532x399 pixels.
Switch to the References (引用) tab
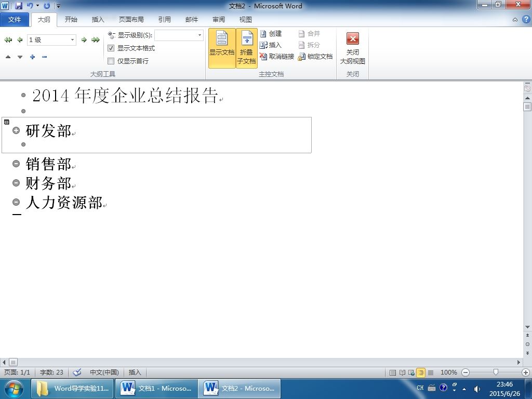coord(164,20)
